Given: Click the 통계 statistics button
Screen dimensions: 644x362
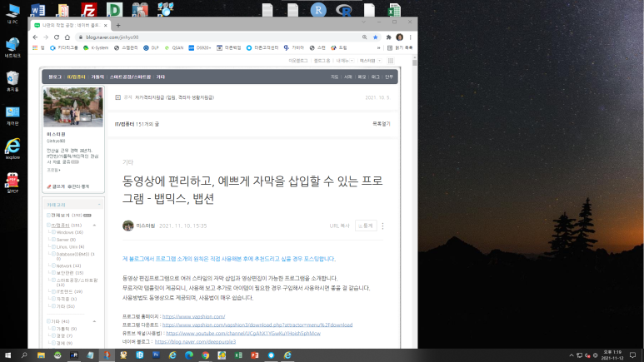Looking at the screenshot, I should tap(366, 226).
